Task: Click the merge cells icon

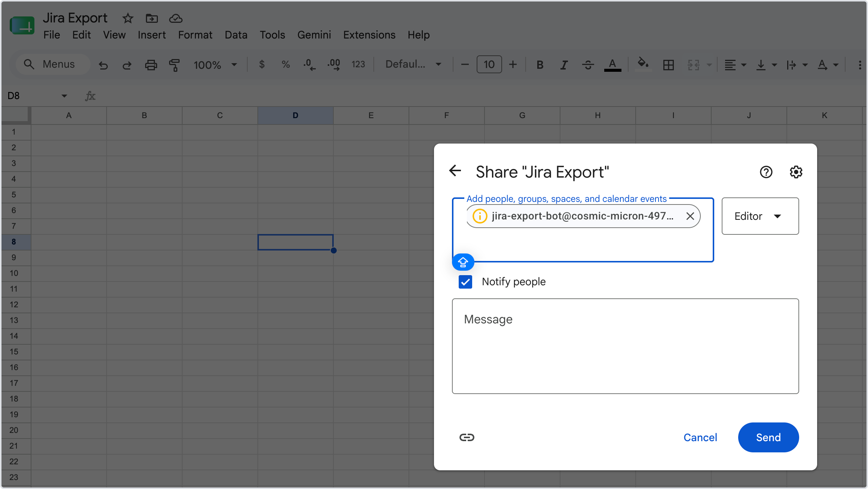Action: tap(693, 65)
